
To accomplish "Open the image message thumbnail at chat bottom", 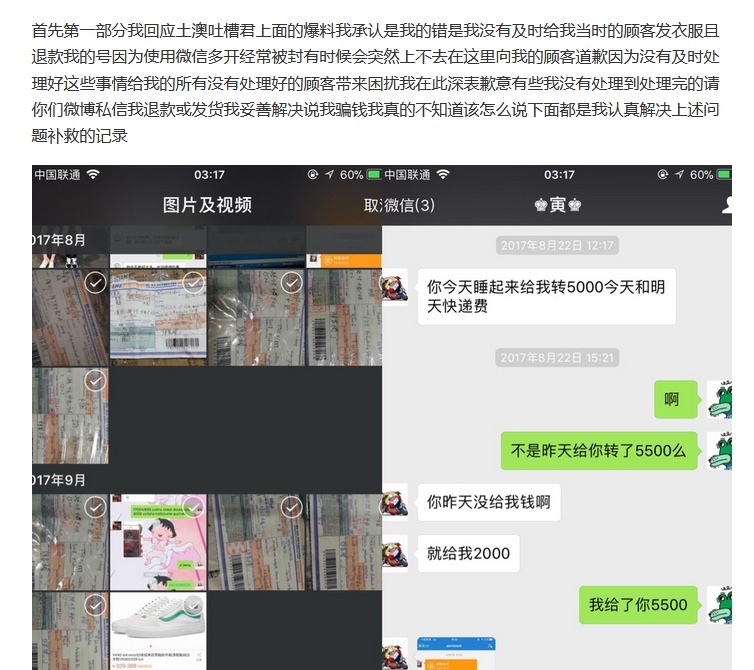I will click(x=456, y=653).
